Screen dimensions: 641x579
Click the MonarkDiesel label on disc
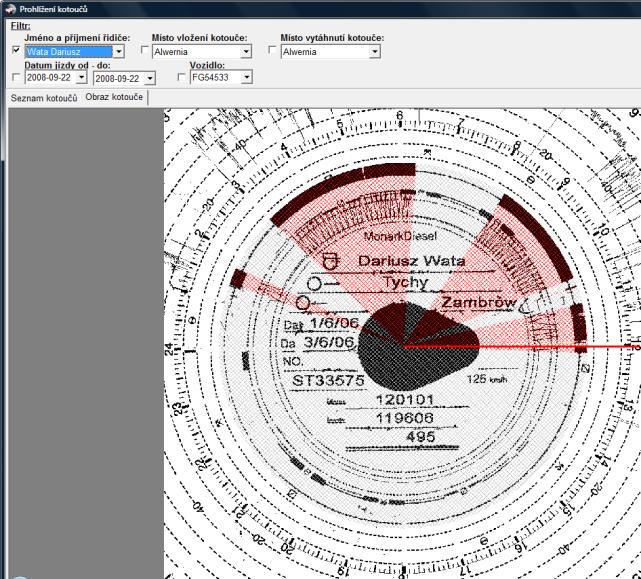(x=400, y=236)
